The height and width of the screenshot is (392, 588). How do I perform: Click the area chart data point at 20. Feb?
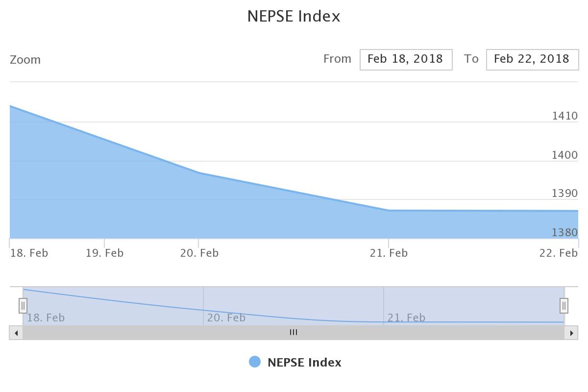(x=199, y=172)
